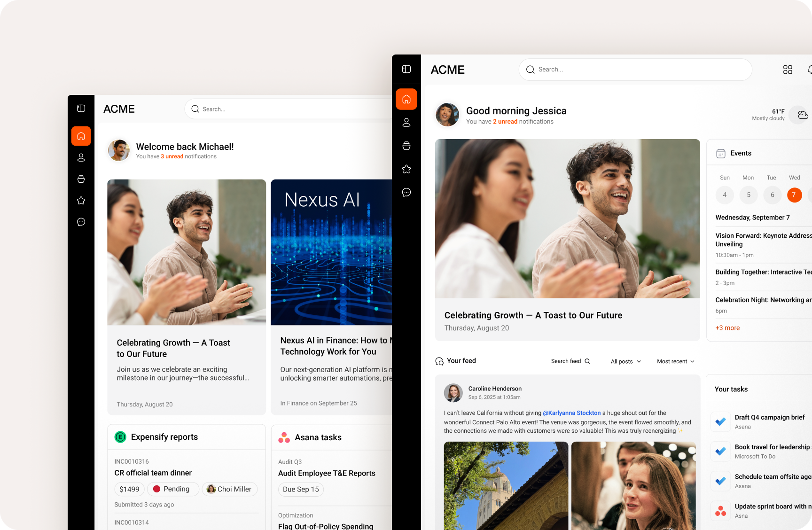Click the Events calendar icon

click(720, 153)
